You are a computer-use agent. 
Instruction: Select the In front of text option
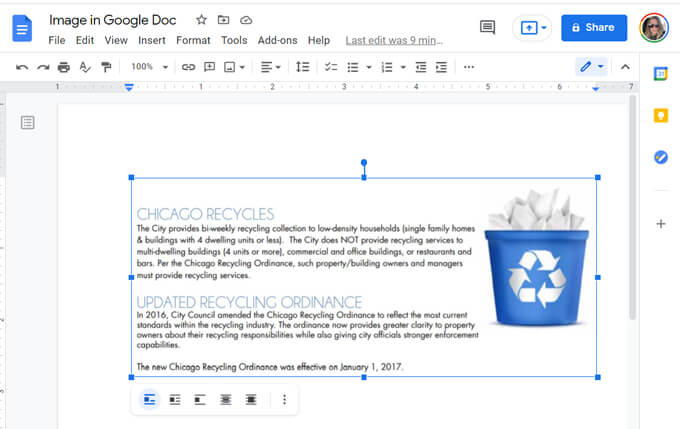click(x=251, y=400)
